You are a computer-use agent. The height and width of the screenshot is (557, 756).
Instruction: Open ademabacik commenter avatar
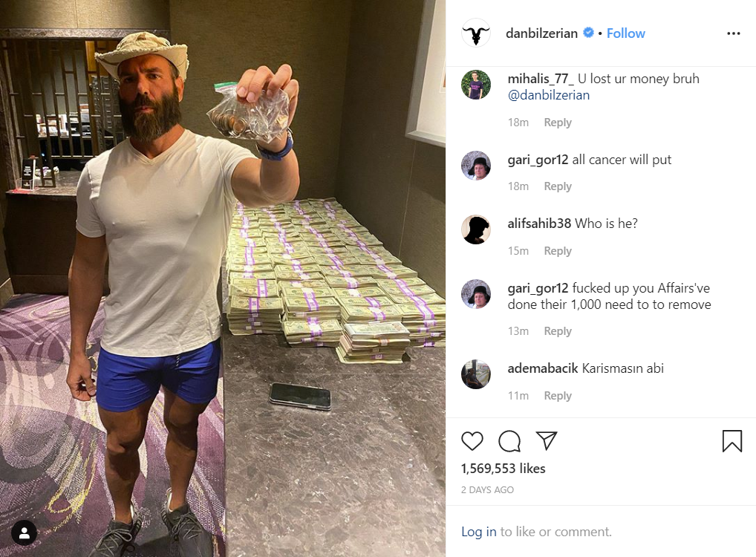tap(476, 374)
